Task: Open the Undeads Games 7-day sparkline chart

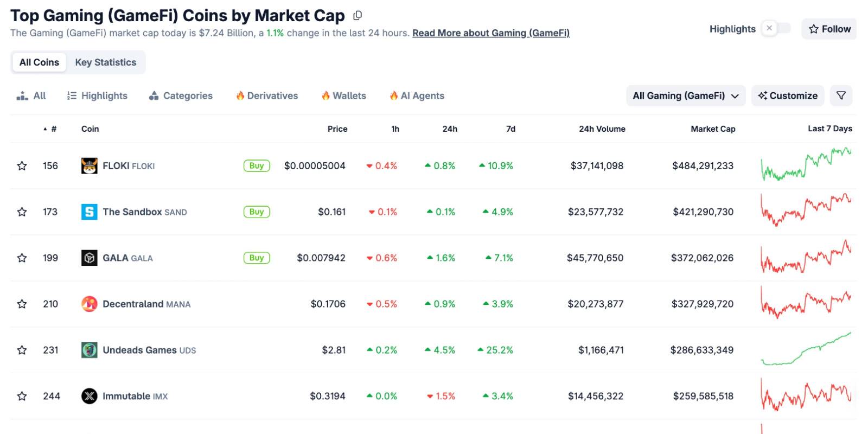Action: (806, 350)
